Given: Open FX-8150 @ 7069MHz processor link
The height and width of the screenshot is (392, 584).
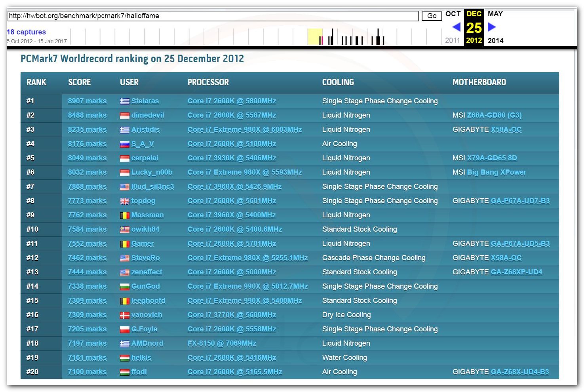Looking at the screenshot, I should [x=222, y=343].
